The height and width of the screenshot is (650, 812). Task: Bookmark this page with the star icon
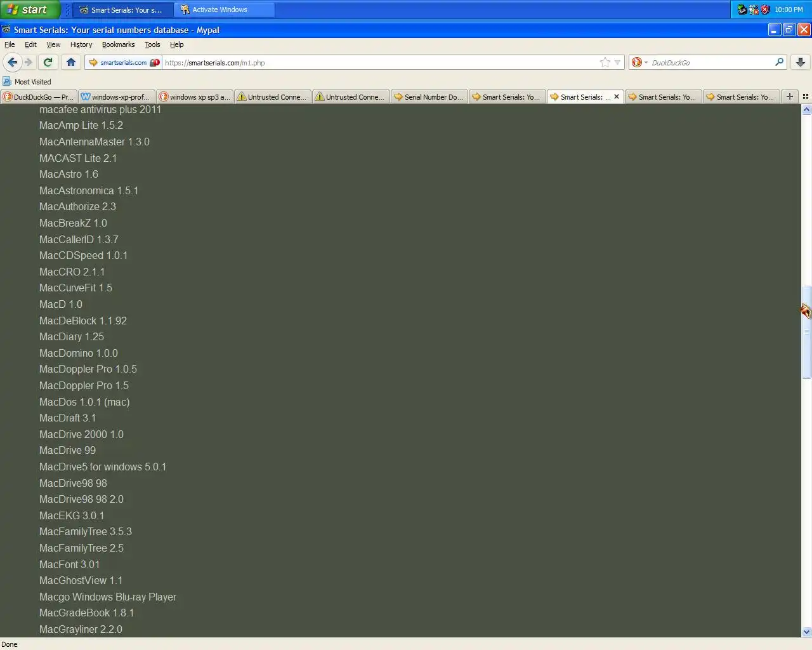605,62
